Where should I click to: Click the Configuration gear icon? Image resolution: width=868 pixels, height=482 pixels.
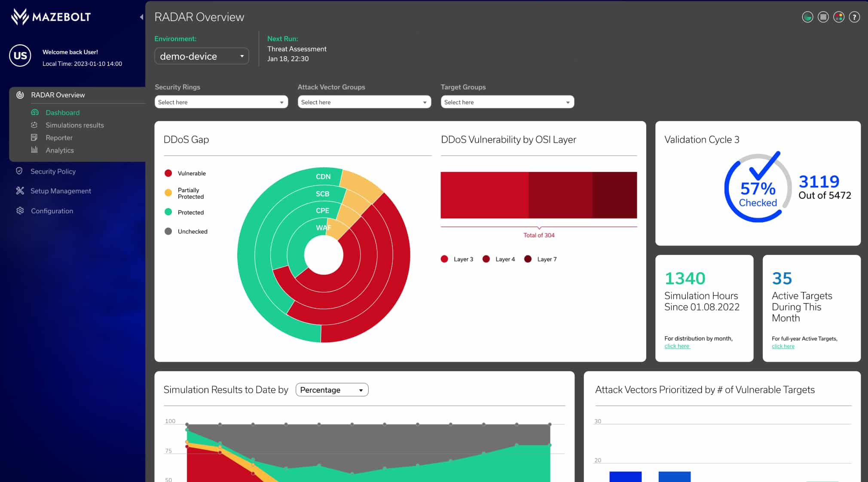click(x=20, y=211)
